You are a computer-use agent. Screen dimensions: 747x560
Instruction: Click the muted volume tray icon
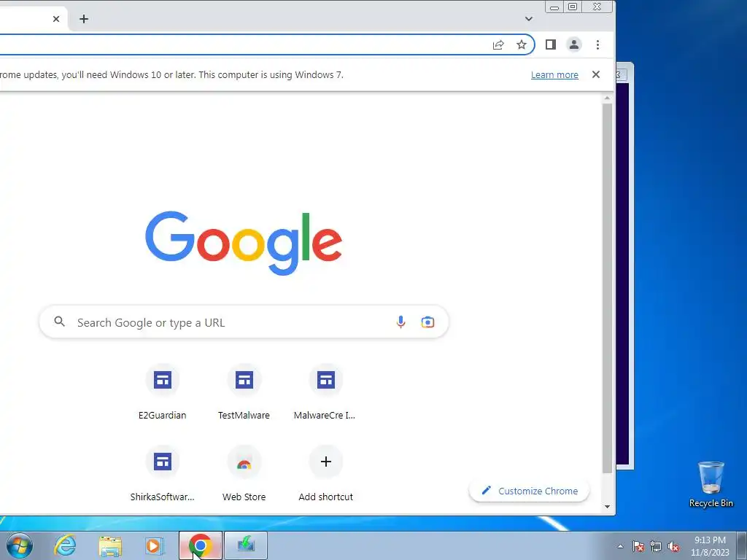tap(673, 546)
